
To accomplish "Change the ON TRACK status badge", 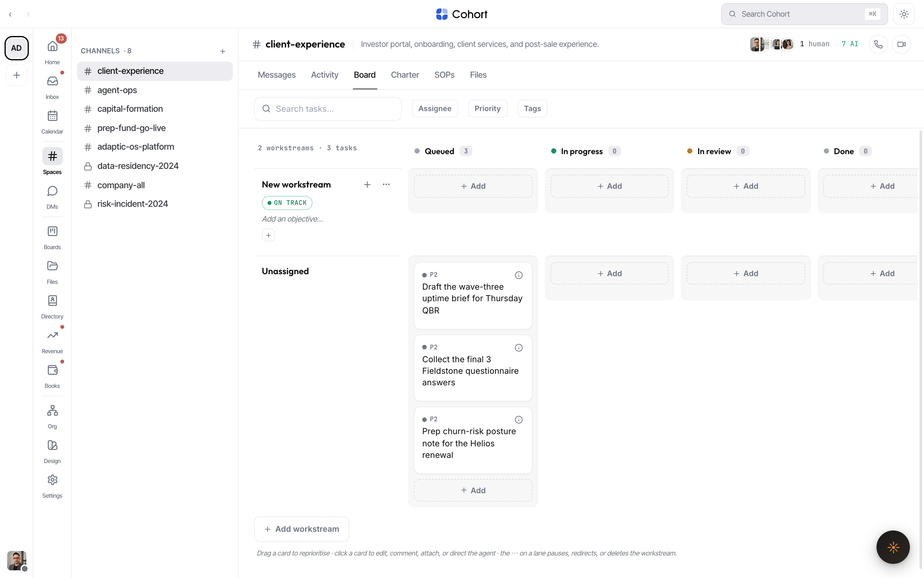I will tap(287, 203).
